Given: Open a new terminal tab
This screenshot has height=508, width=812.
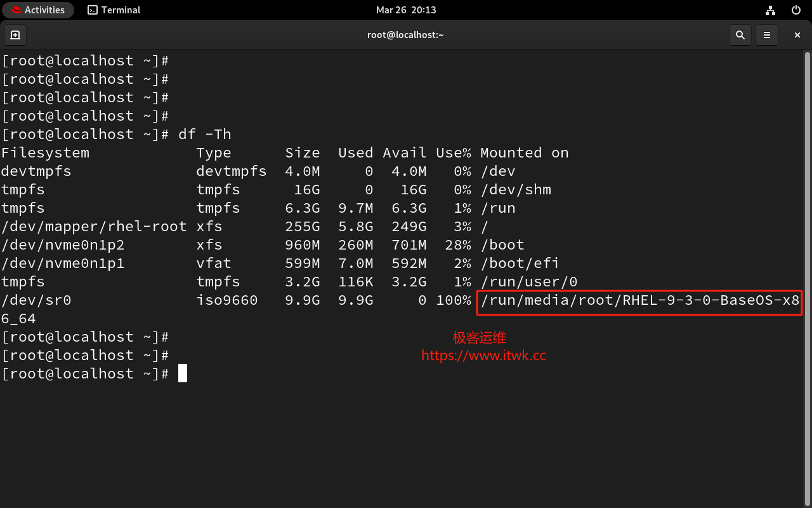Looking at the screenshot, I should click(15, 35).
